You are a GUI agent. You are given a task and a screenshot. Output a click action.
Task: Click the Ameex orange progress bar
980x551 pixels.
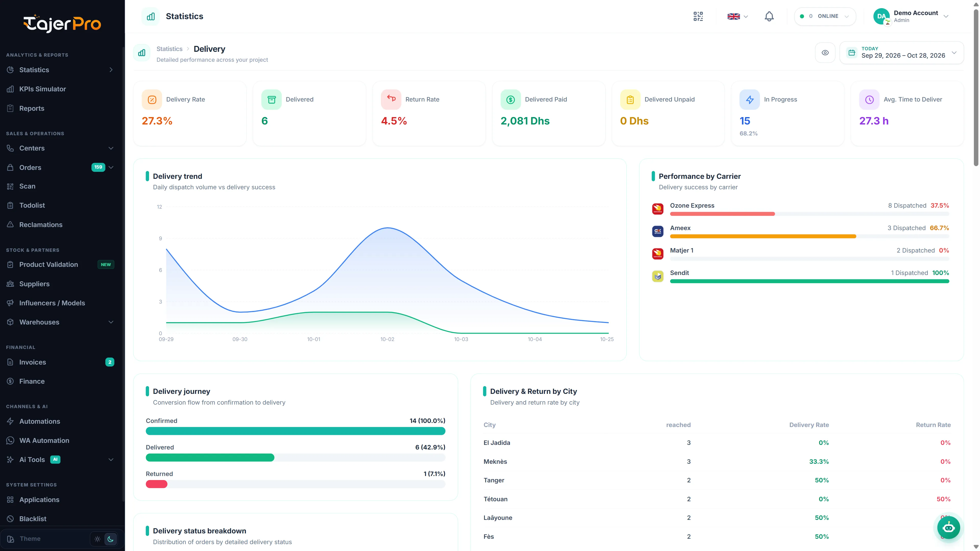tap(763, 236)
